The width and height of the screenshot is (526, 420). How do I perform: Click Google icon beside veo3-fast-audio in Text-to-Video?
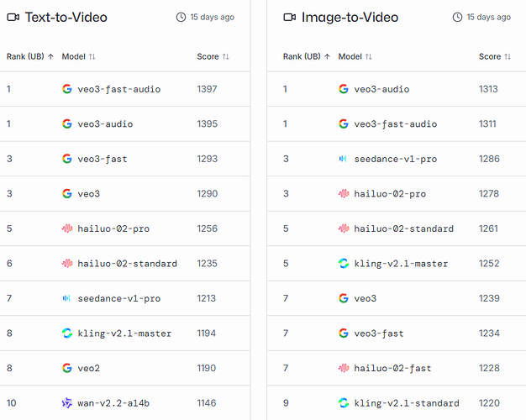(67, 89)
